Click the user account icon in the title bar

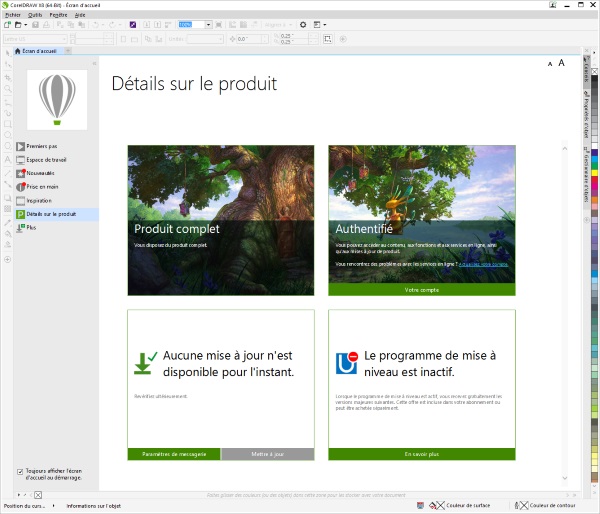coord(553,5)
